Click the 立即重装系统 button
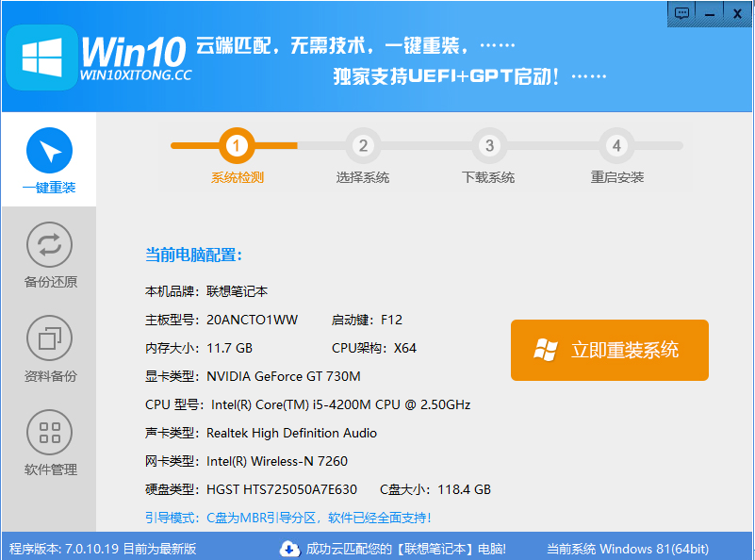755x560 pixels. point(610,350)
